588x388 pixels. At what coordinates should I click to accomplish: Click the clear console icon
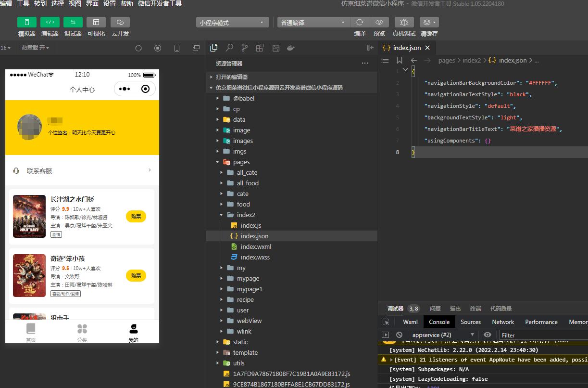(399, 335)
